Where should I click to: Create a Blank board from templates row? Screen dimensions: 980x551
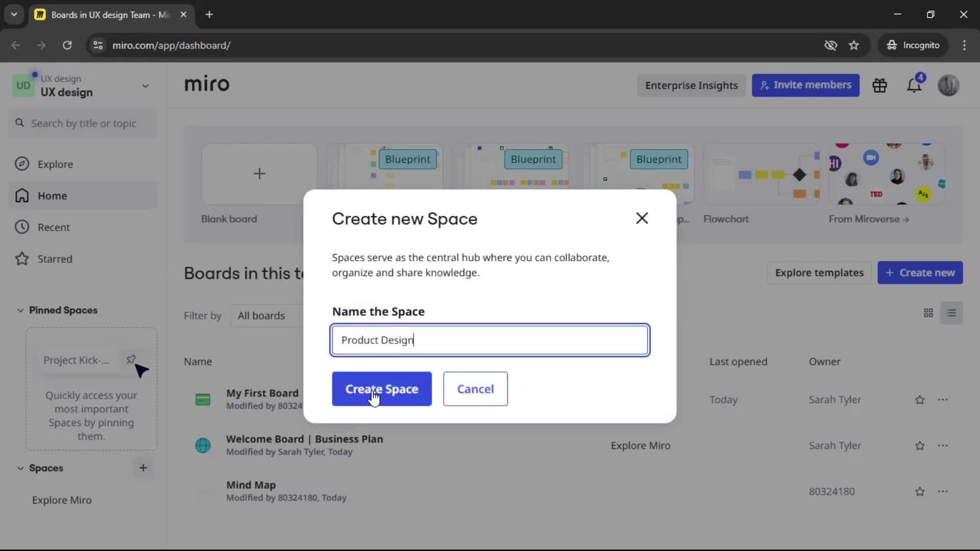[x=259, y=174]
